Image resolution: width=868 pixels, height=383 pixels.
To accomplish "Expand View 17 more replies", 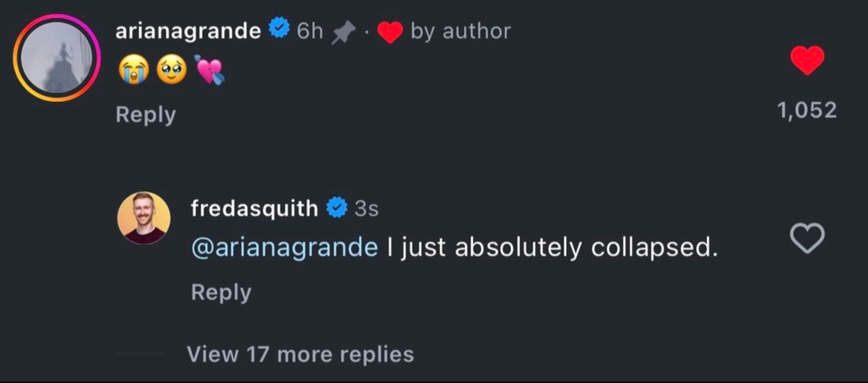I will tap(300, 355).
